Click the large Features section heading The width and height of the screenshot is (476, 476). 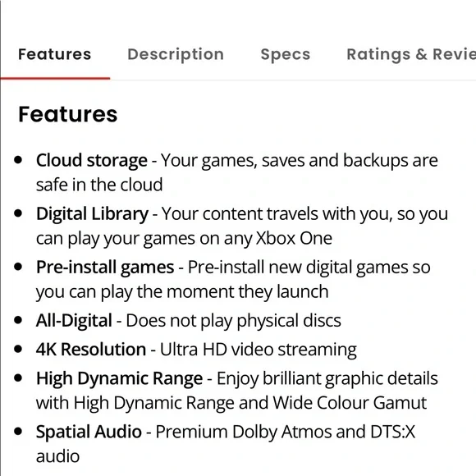[67, 114]
